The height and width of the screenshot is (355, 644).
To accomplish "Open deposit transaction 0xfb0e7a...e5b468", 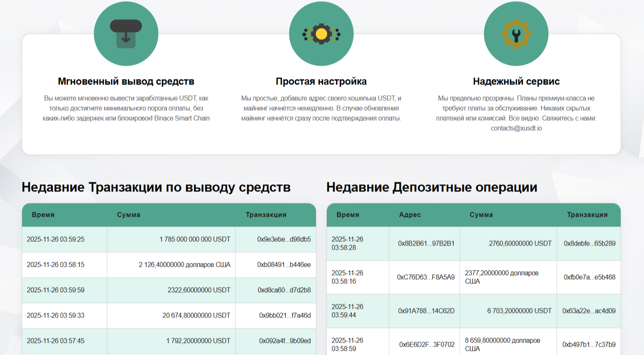I will [589, 277].
